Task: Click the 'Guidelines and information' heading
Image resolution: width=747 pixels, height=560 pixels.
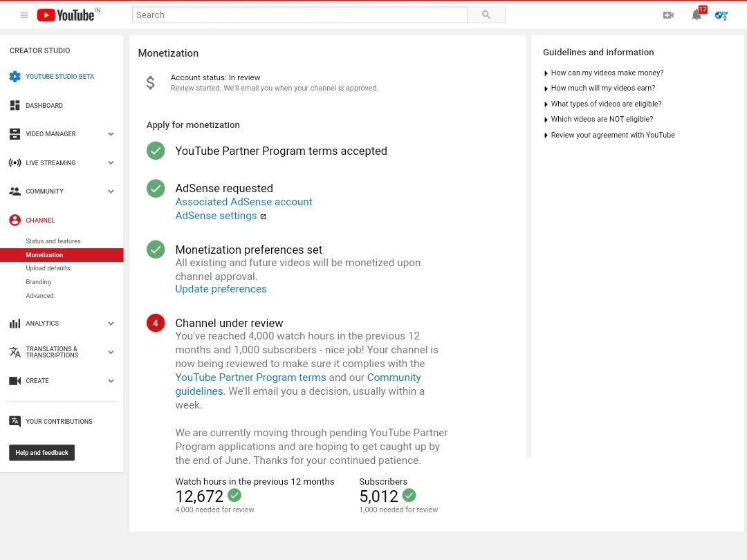Action: click(598, 53)
